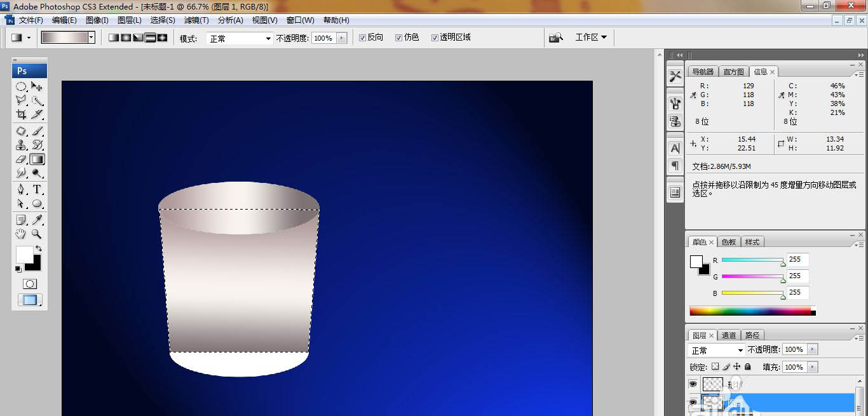Select the Brush tool
Screen dimensions: 868x416
37,131
